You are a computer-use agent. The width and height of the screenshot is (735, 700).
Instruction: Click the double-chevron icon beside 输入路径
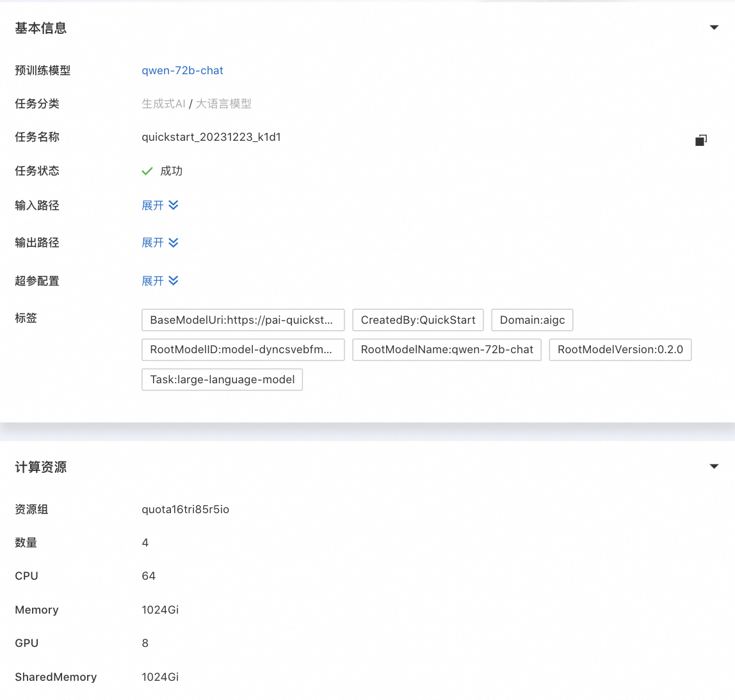click(x=174, y=205)
